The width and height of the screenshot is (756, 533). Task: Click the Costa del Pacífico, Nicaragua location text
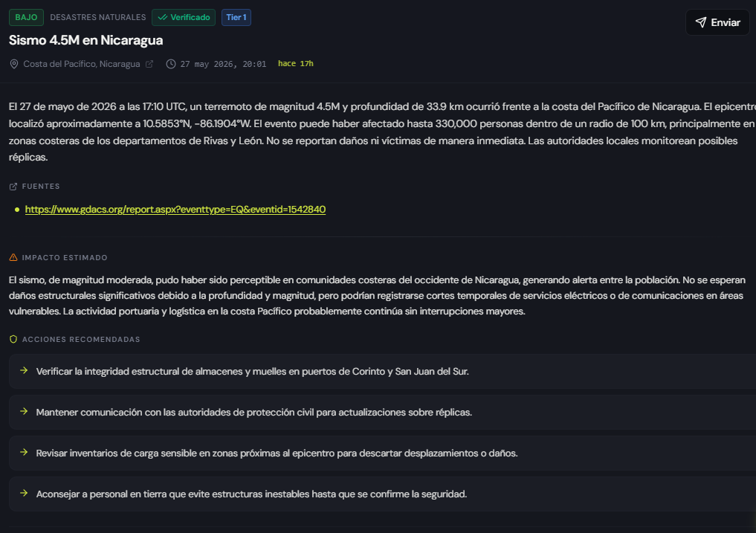(82, 64)
